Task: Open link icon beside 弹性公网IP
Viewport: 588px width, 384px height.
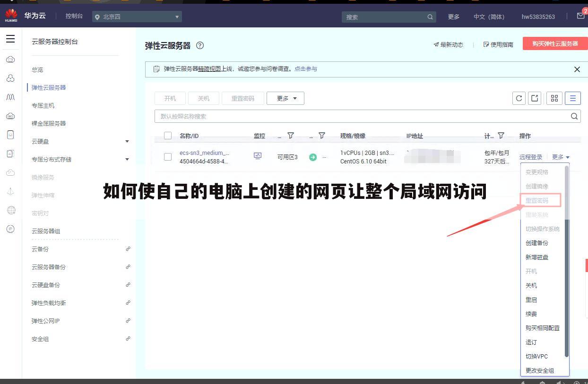Action: (128, 321)
